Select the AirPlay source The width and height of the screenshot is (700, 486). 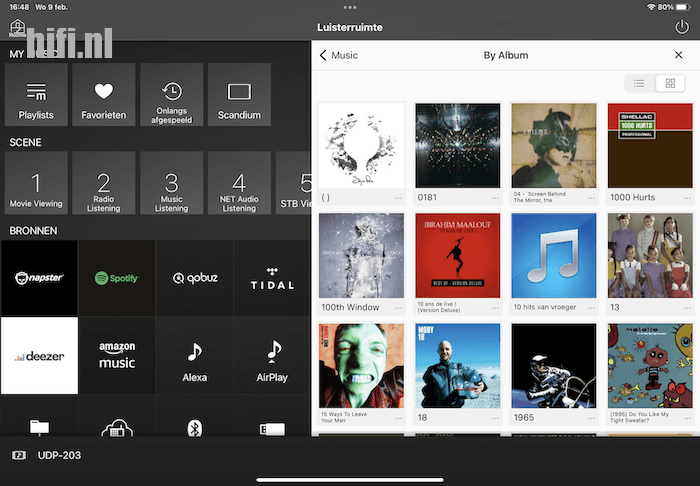(x=272, y=356)
